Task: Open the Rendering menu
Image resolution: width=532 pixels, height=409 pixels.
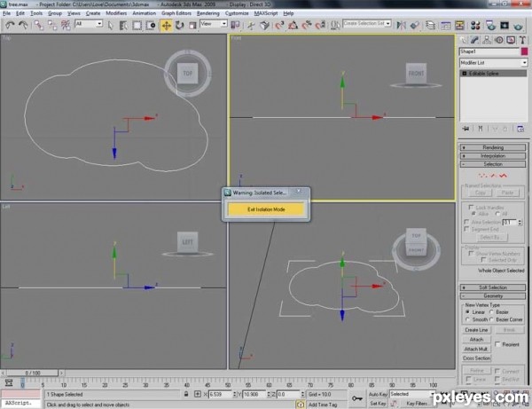Action: tap(208, 13)
